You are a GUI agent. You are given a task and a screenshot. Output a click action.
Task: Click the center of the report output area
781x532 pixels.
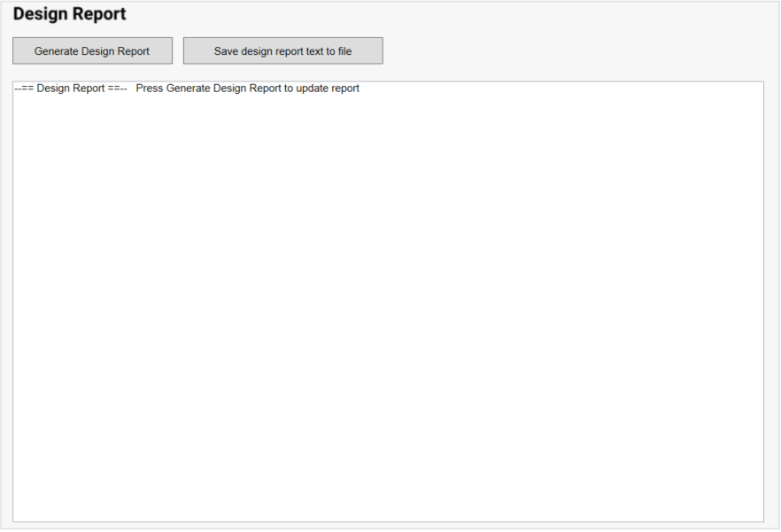tap(388, 301)
